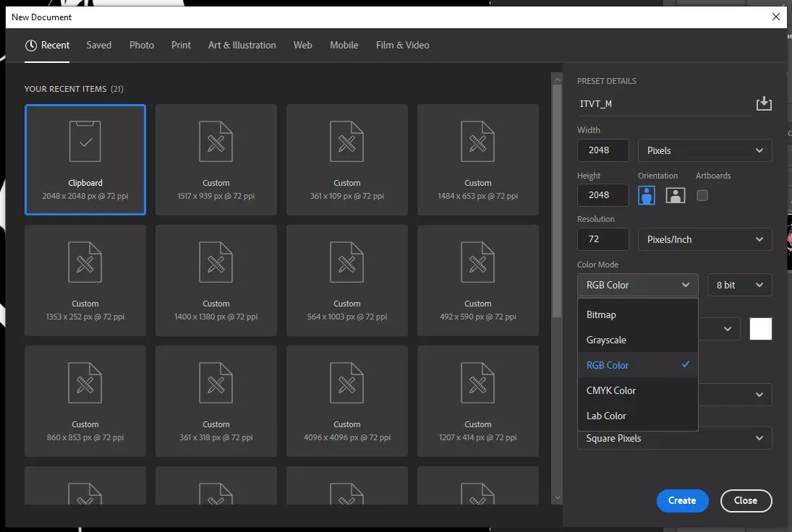This screenshot has height=532, width=792.
Task: Click the Create button
Action: [x=682, y=500]
